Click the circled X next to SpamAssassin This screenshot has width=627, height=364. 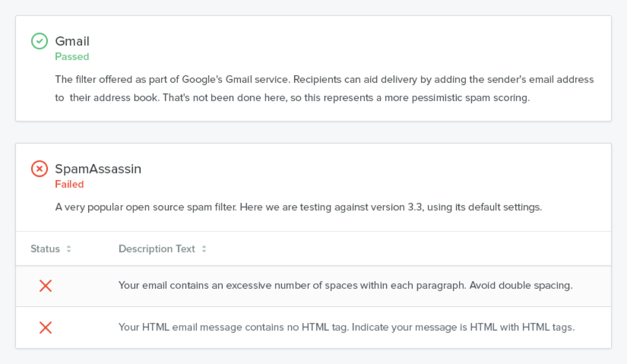pyautogui.click(x=40, y=169)
